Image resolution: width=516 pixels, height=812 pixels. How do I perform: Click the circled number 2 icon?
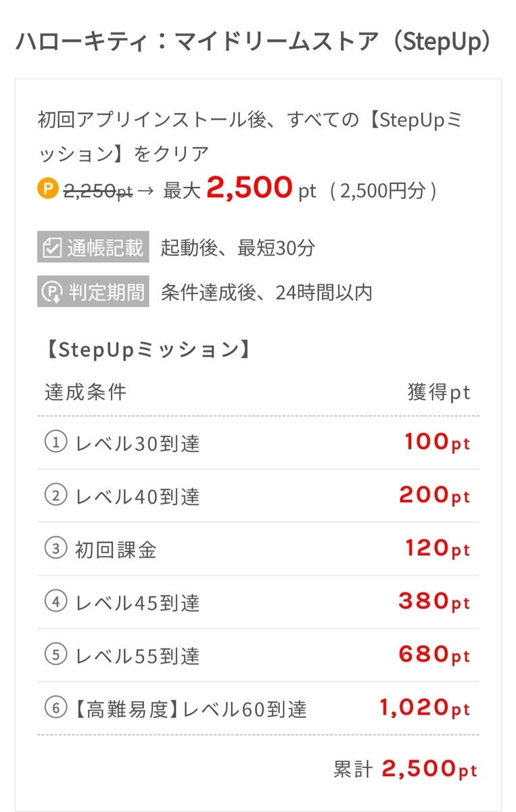(55, 496)
